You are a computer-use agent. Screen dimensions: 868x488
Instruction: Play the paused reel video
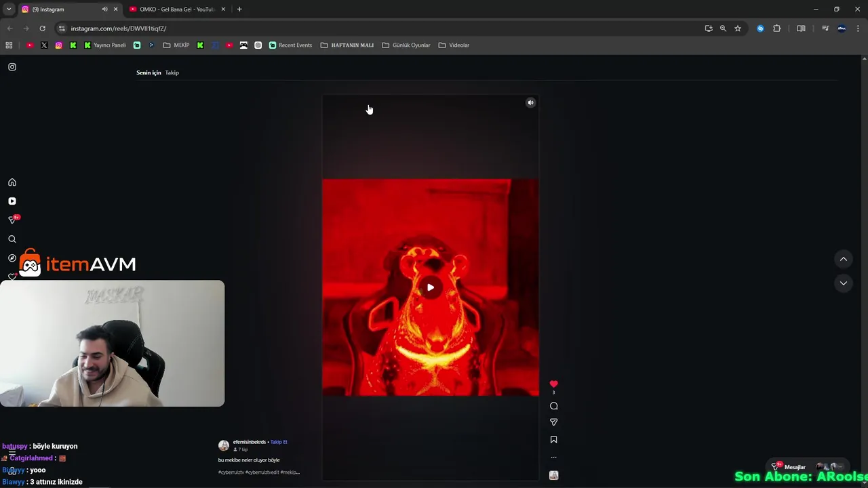431,287
